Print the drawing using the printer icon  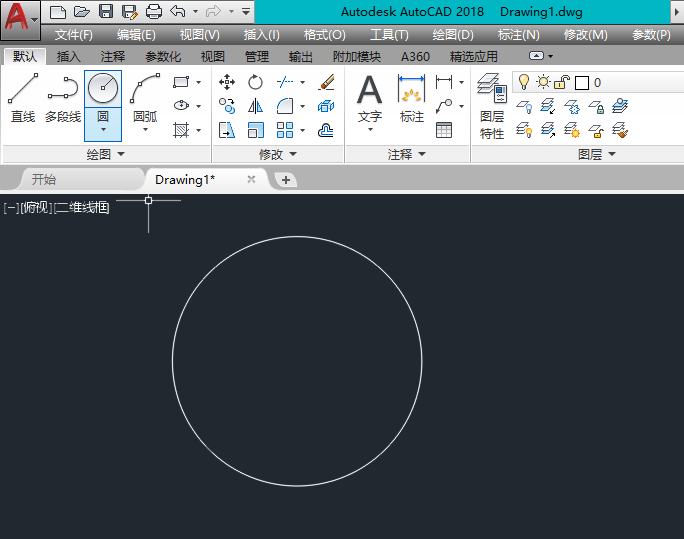[154, 12]
